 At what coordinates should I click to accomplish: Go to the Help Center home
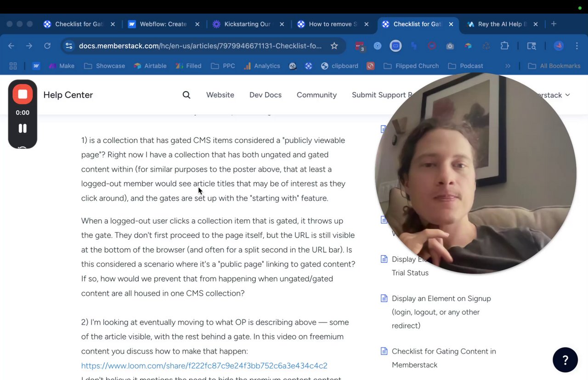(x=68, y=95)
